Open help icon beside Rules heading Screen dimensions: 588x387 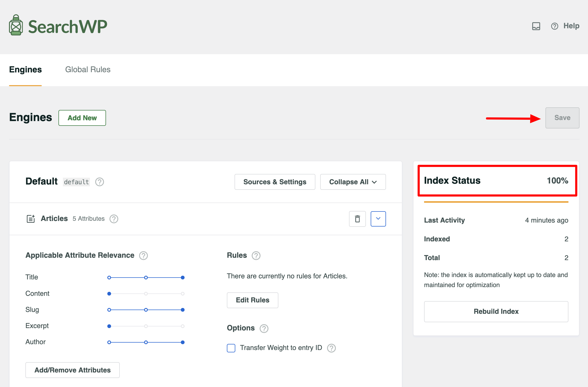pos(256,256)
